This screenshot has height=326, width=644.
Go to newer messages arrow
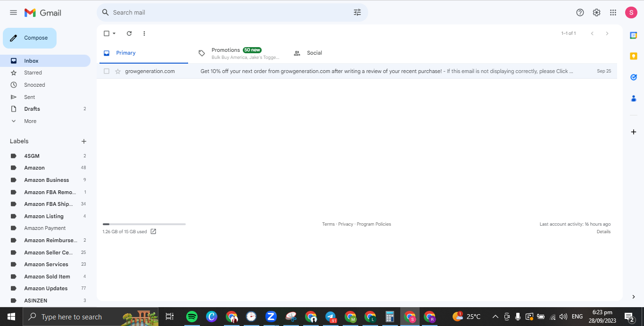pos(592,33)
